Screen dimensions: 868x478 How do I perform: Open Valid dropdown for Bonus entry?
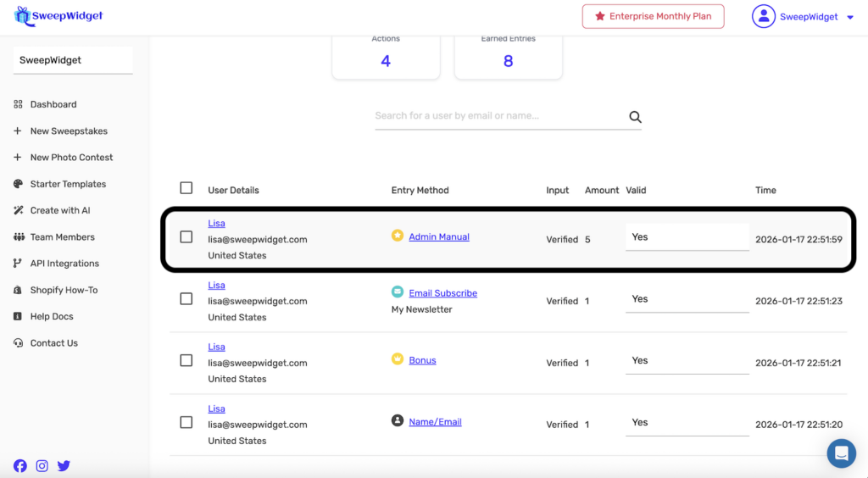click(687, 361)
